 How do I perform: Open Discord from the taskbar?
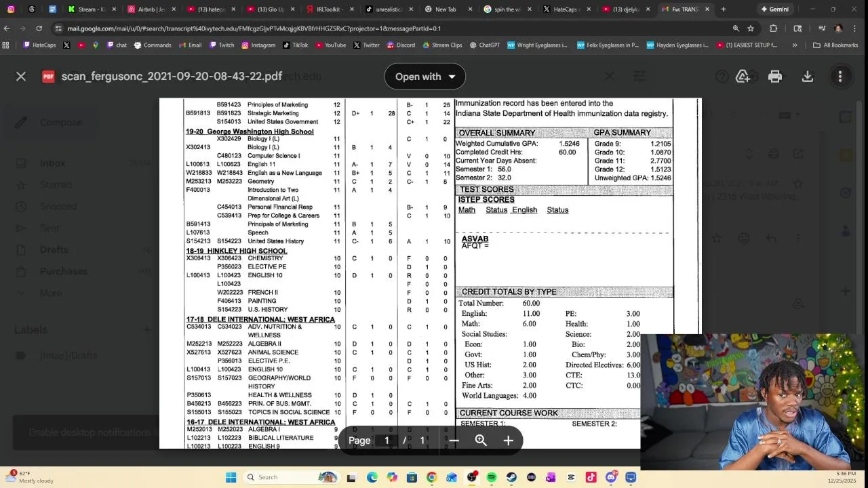pos(611,477)
